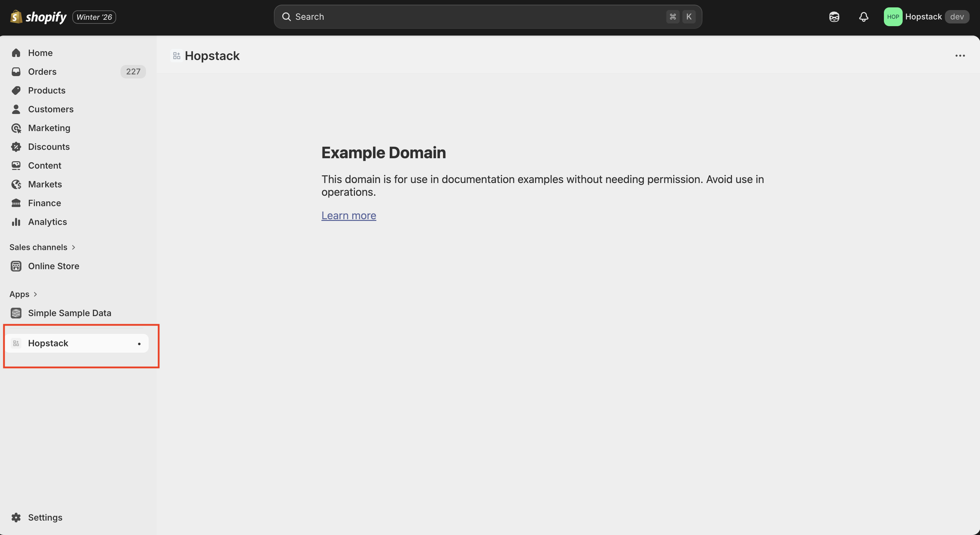Click the Learn more link

tap(349, 216)
